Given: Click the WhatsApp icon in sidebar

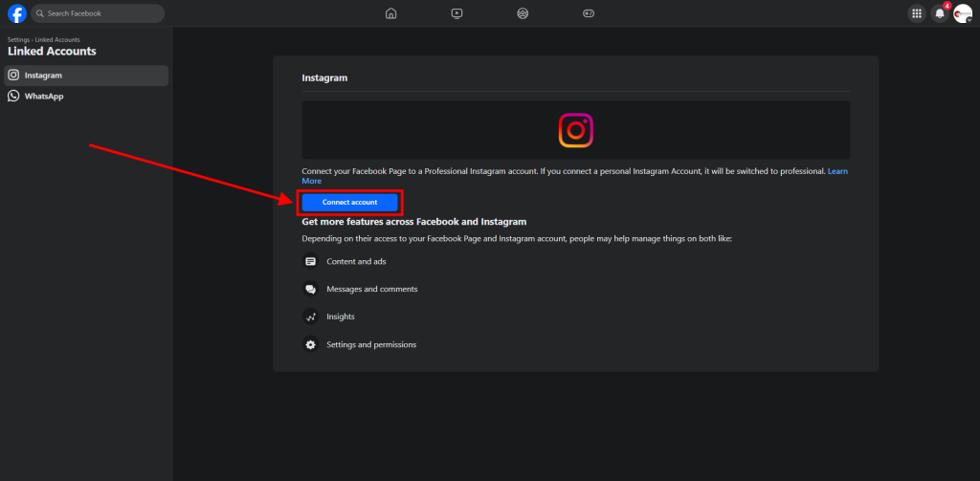Looking at the screenshot, I should pos(13,97).
